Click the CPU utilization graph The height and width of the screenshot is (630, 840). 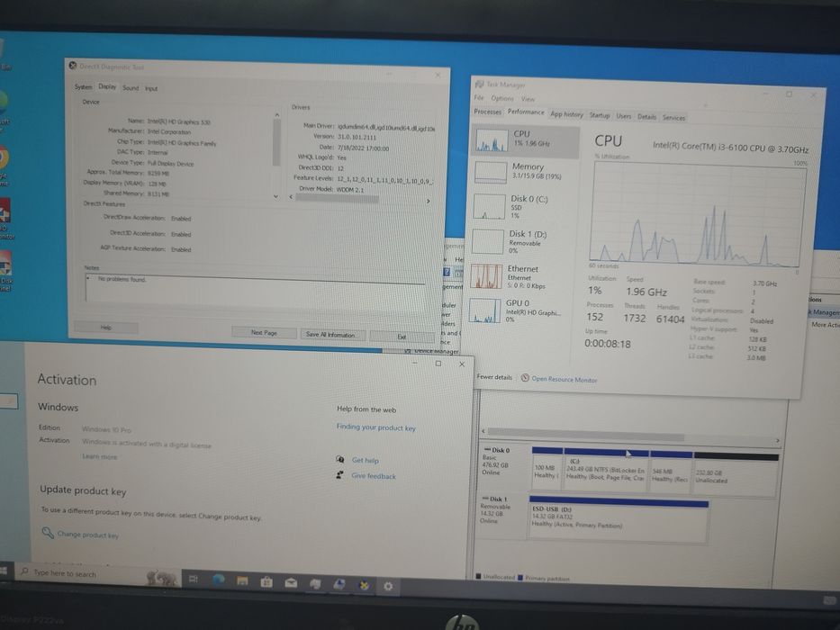697,215
